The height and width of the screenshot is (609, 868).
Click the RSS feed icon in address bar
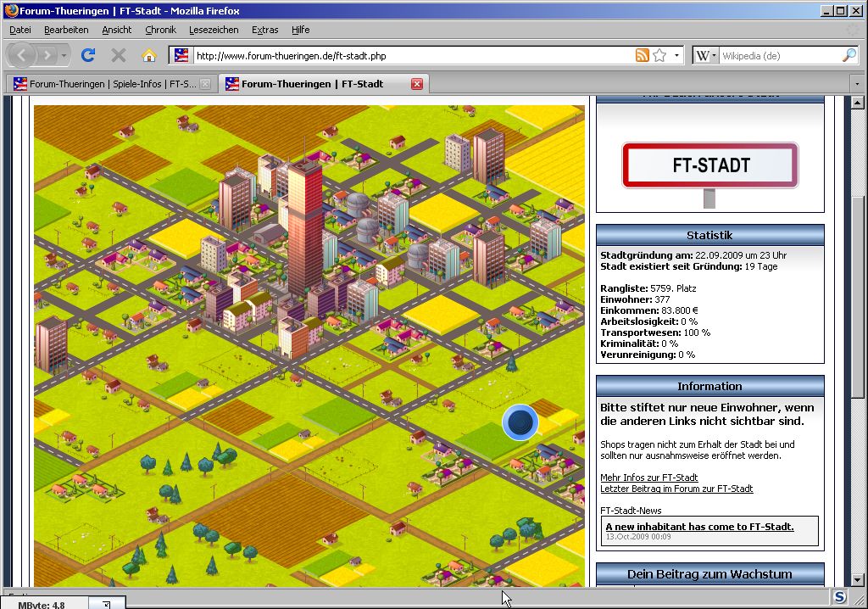pyautogui.click(x=643, y=55)
